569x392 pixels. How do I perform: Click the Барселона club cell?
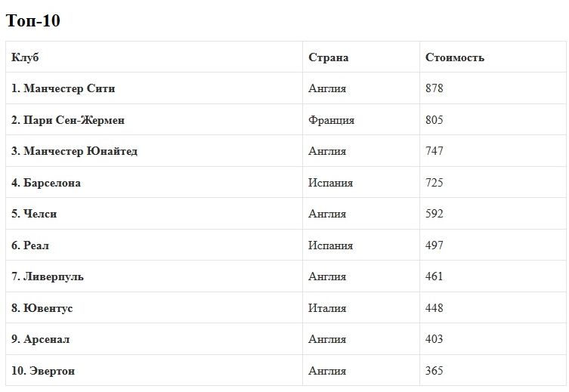coord(46,183)
